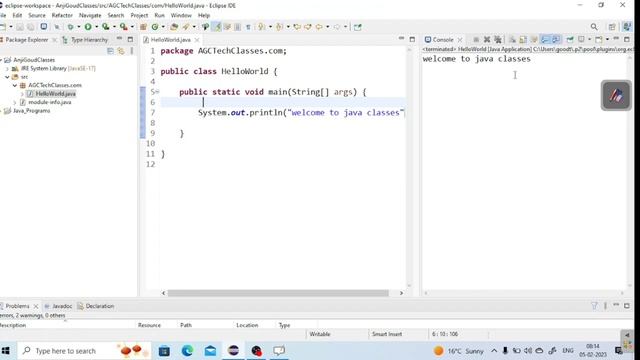Open the Project menu
The image size is (640, 360).
pyautogui.click(x=139, y=15)
